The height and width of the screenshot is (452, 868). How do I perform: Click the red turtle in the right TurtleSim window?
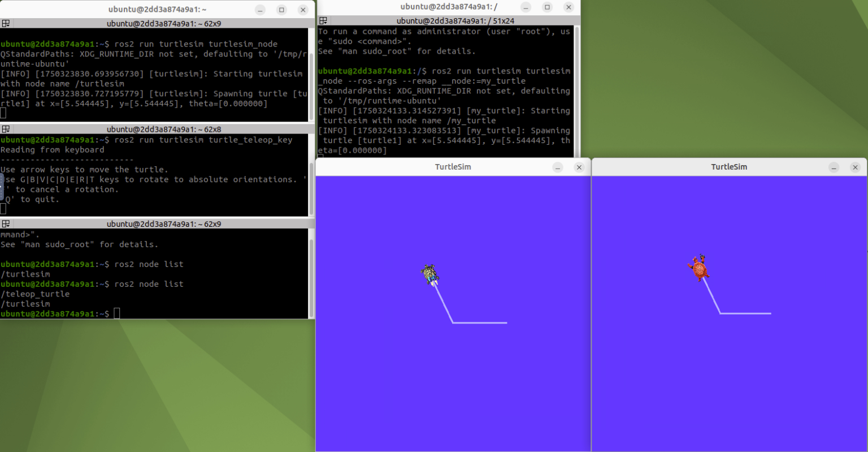pos(699,268)
